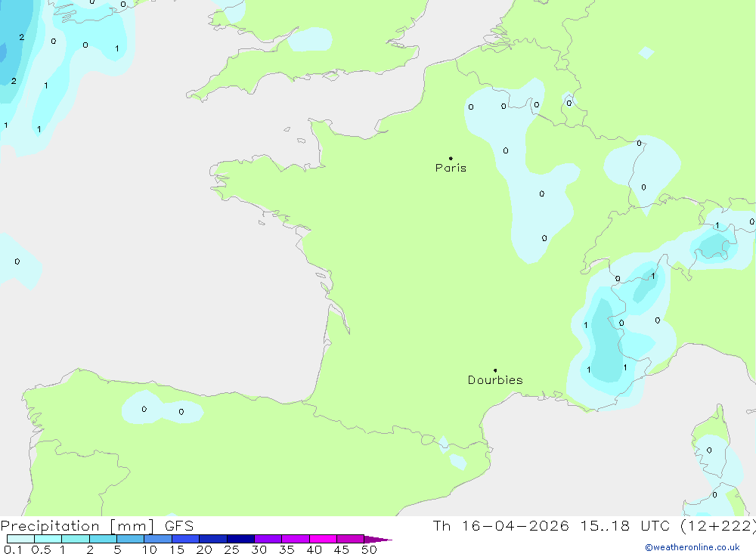Click the legend label '20'
This screenshot has width=756, height=554.
tap(204, 549)
